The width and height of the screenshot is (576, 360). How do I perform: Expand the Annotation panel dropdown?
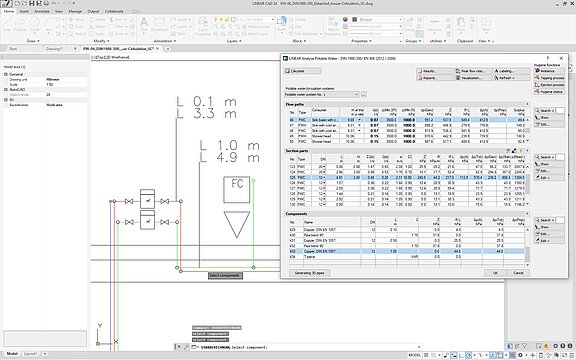[165, 41]
